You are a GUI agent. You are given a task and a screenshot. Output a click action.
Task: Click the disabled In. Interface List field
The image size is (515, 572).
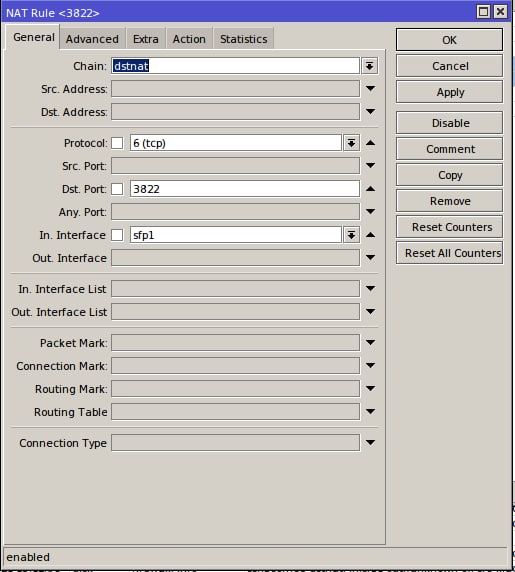[236, 289]
